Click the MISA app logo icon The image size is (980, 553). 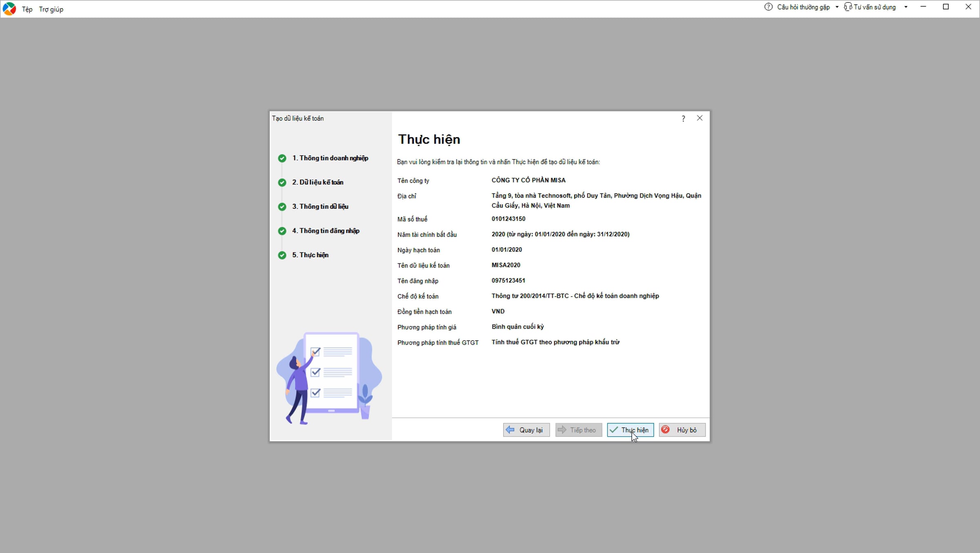(9, 9)
